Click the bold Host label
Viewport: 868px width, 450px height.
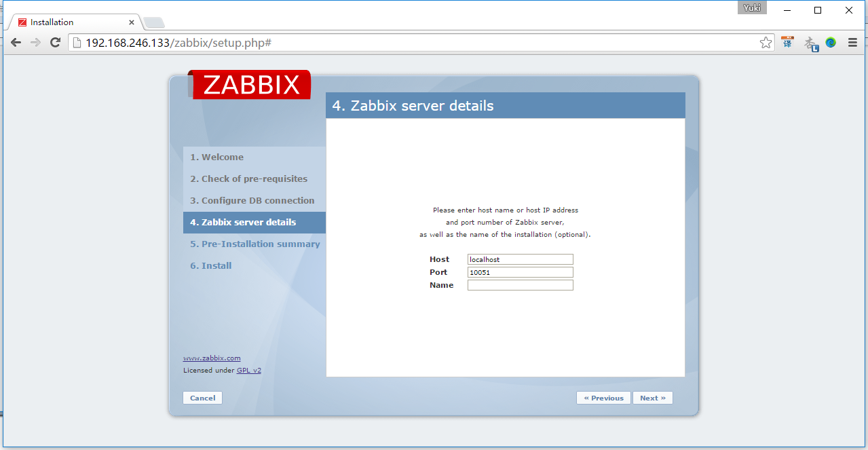(x=439, y=259)
